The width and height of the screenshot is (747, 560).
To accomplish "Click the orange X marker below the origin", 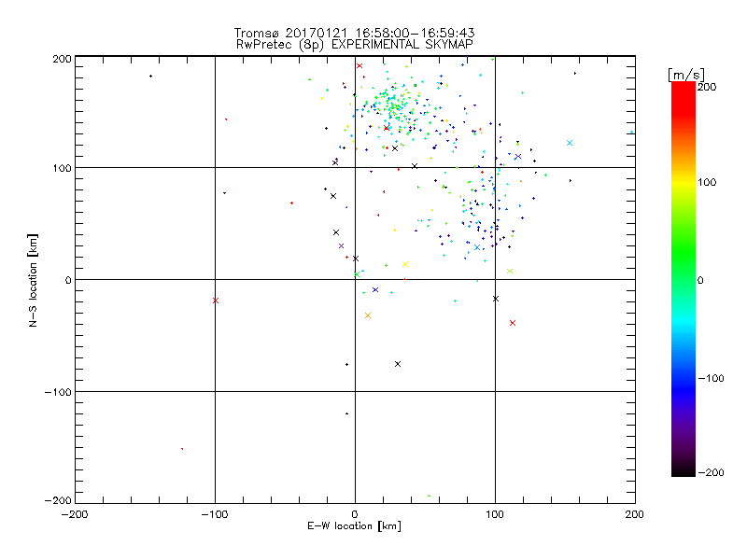I will tap(367, 315).
